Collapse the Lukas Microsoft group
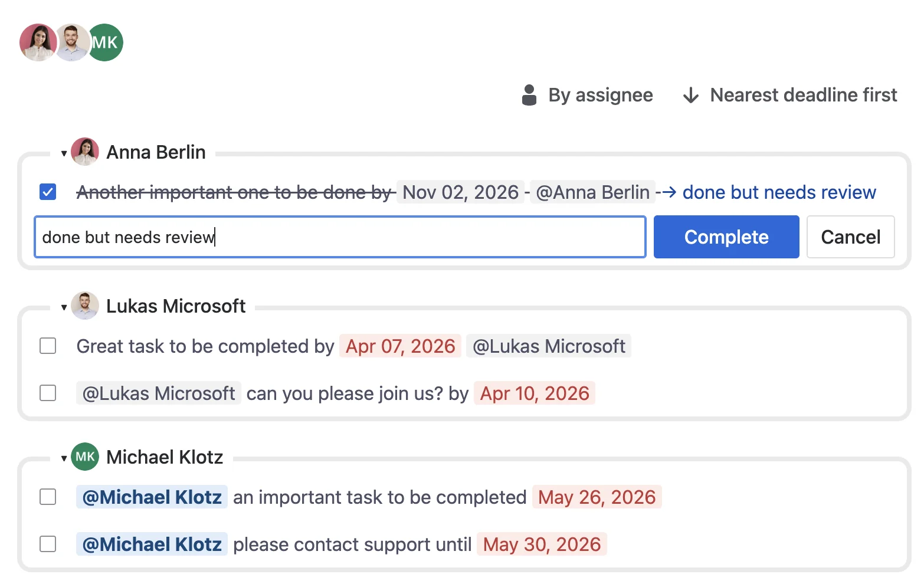Image resolution: width=924 pixels, height=584 pixels. pos(64,307)
